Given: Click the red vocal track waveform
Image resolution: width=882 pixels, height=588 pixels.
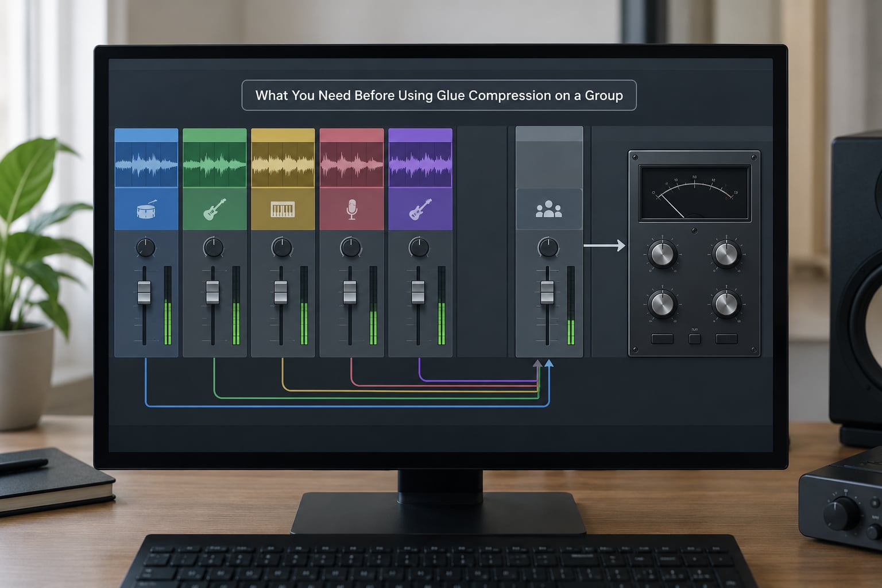Looking at the screenshot, I should pyautogui.click(x=351, y=164).
